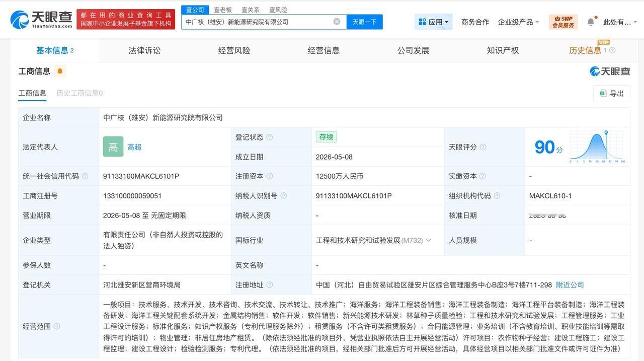Click the registered address text in 注册地址 row
Image resolution: width=644 pixels, height=361 pixels.
[x=434, y=285]
